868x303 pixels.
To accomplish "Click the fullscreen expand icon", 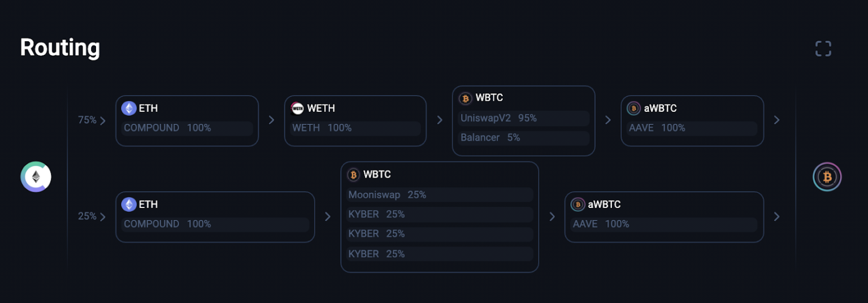I will 823,49.
